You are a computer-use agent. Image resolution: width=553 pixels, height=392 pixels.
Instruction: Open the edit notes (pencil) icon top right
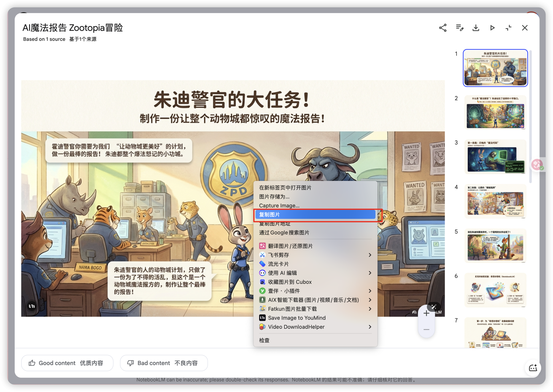tap(459, 28)
